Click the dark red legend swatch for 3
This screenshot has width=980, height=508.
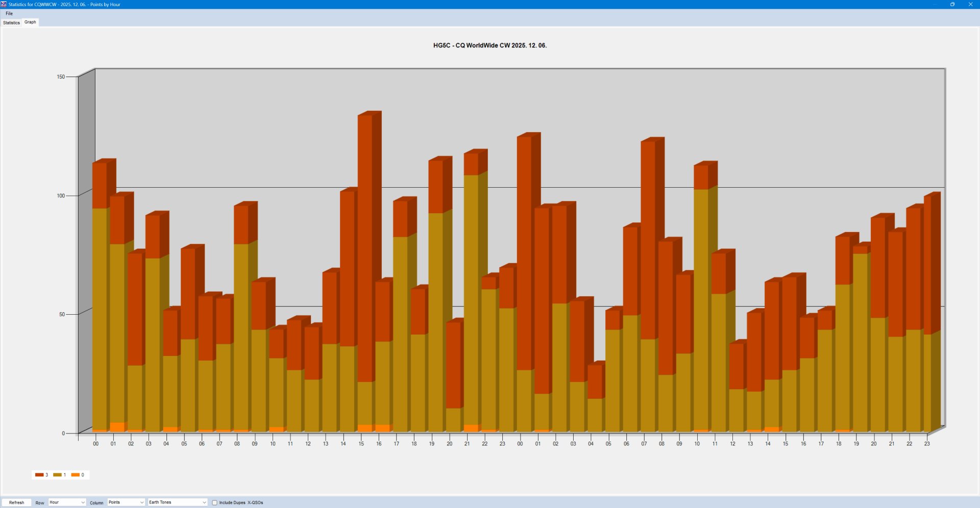point(39,475)
